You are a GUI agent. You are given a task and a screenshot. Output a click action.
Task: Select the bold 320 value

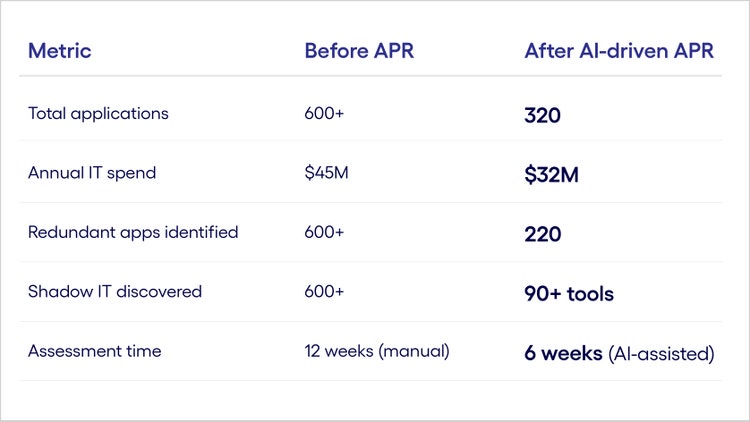pos(542,115)
